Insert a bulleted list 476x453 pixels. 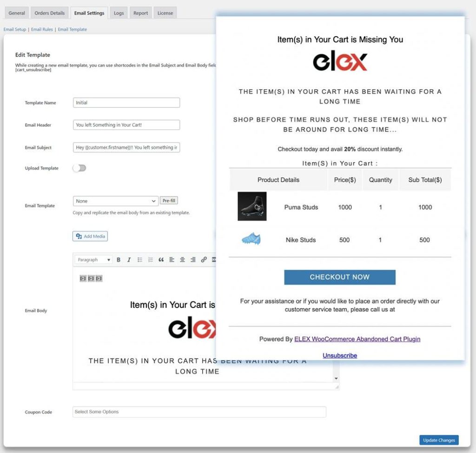point(139,260)
